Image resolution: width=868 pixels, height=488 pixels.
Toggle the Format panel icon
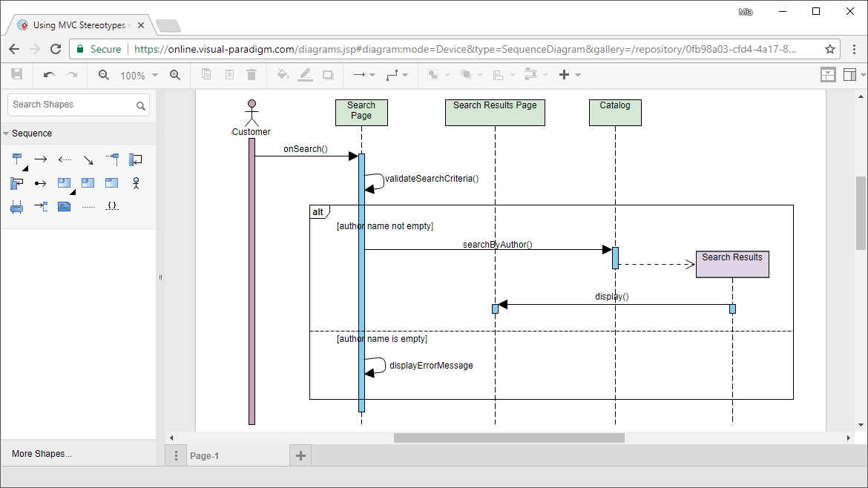click(849, 75)
